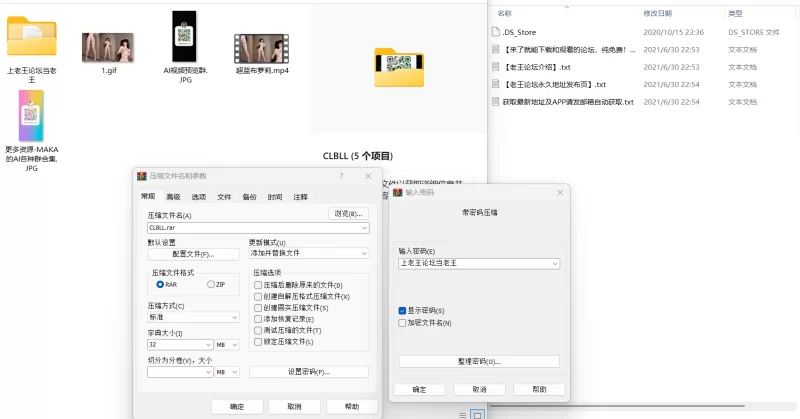Screen dimensions: 800x419
Task: Click 确定 in the password dialog
Action: click(x=419, y=389)
